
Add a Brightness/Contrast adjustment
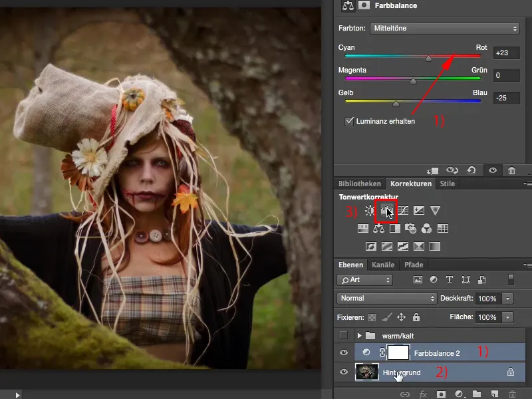tap(370, 211)
